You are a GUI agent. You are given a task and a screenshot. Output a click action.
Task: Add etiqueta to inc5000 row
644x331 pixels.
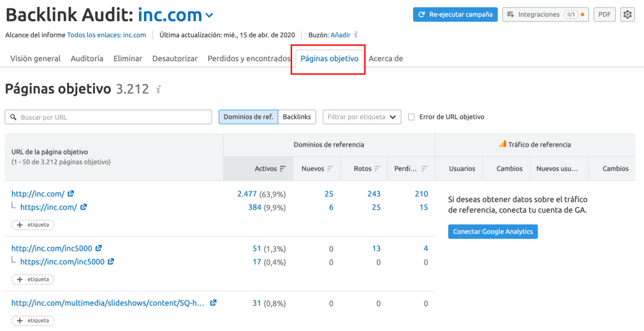[x=33, y=279]
